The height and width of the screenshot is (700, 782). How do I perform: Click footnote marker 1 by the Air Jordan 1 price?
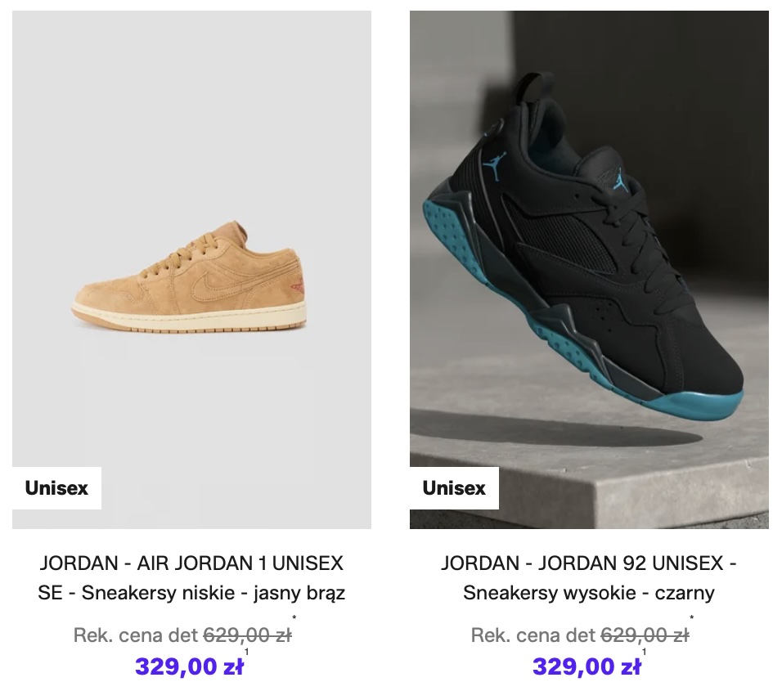(x=246, y=652)
